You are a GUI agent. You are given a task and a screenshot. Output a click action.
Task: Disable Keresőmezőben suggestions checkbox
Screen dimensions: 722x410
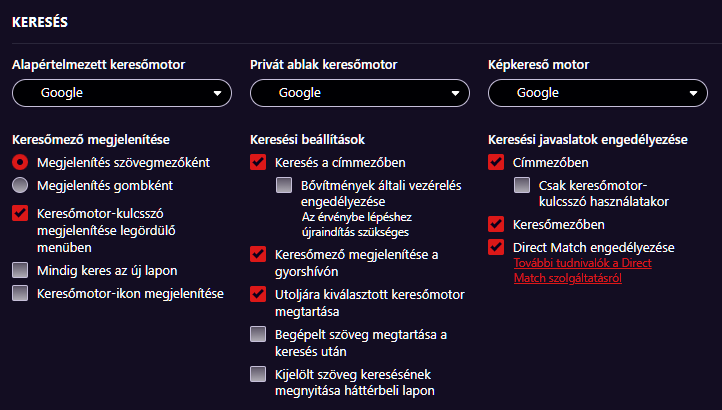496,224
